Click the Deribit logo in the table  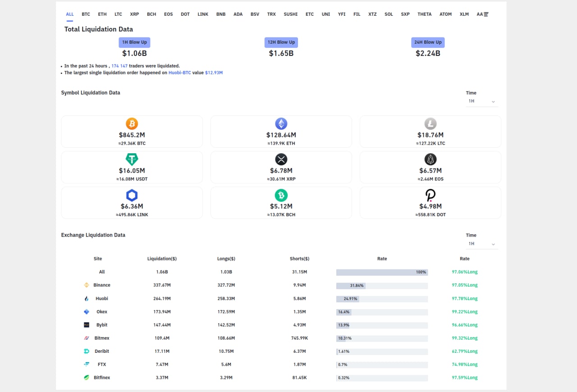pyautogui.click(x=87, y=351)
